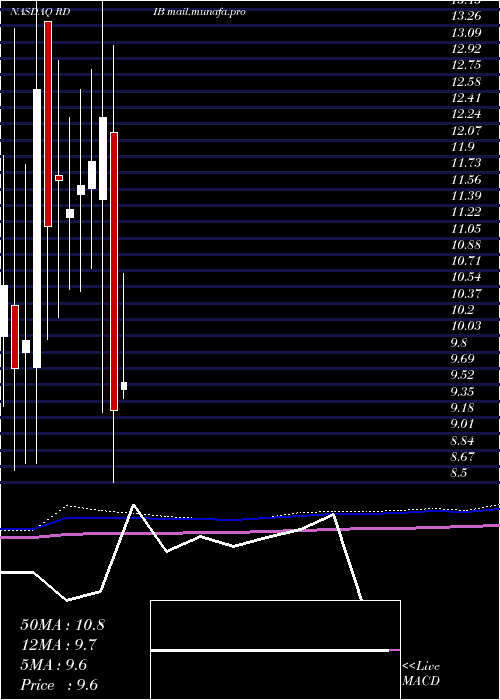
Task: Click the 8.5 price axis label
Action: [x=459, y=473]
